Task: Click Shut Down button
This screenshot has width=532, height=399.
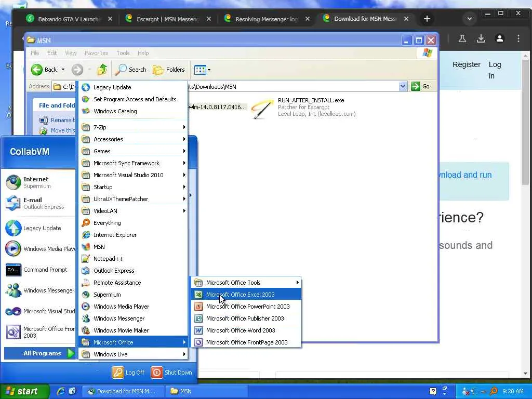Action: tap(171, 372)
